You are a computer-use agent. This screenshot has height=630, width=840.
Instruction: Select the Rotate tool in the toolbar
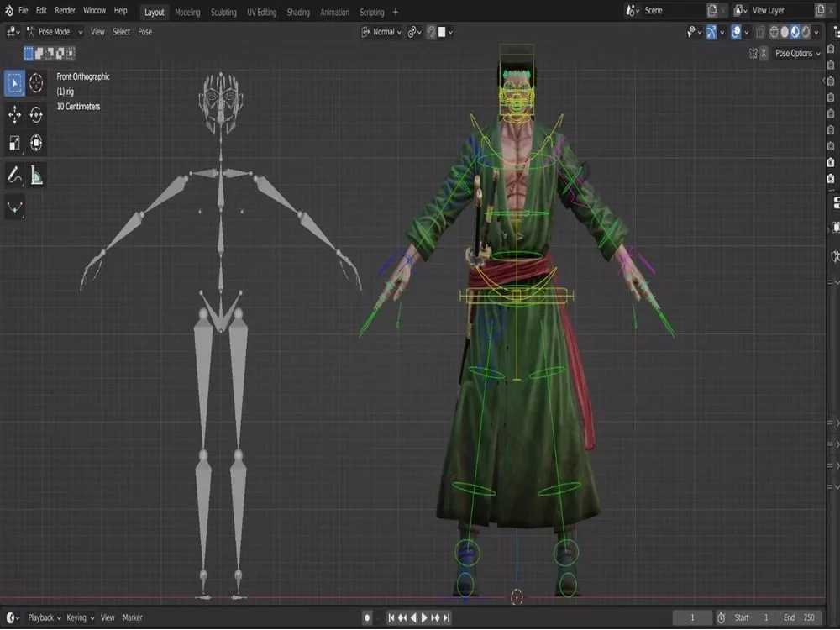pyautogui.click(x=36, y=115)
